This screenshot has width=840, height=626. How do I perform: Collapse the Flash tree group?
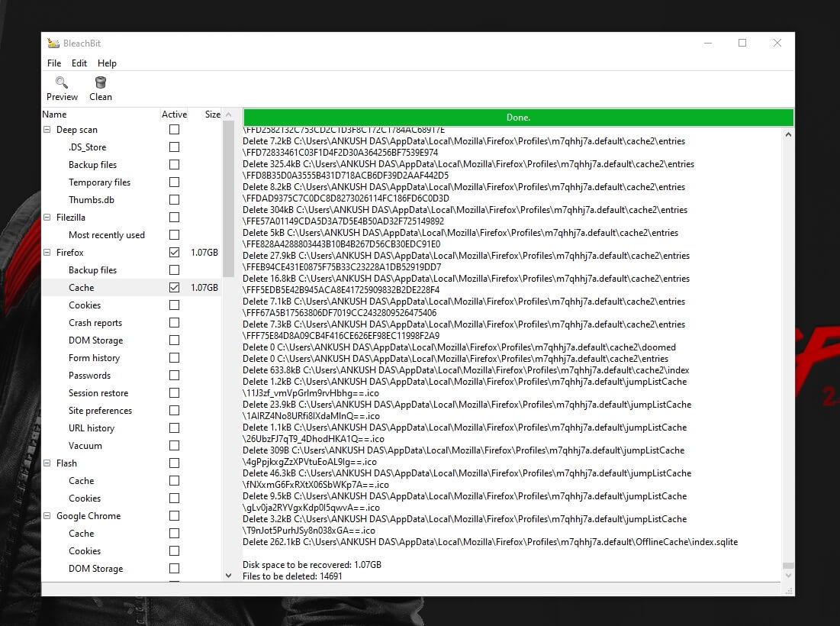point(47,463)
